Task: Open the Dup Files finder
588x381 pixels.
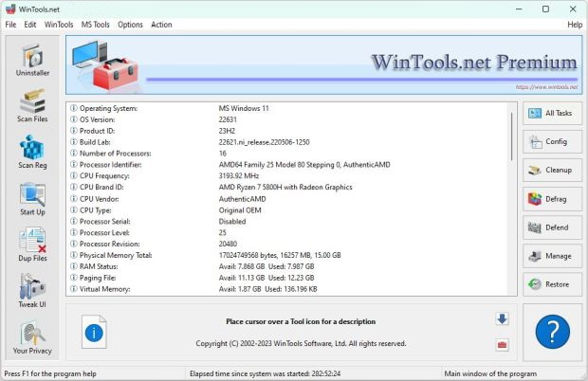Action: 32,245
